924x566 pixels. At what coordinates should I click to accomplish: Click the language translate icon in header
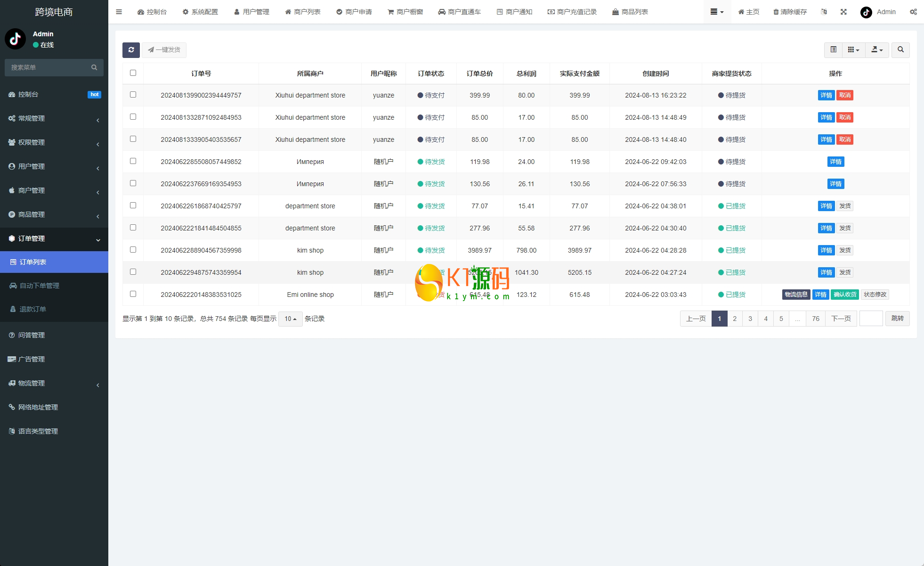click(824, 12)
